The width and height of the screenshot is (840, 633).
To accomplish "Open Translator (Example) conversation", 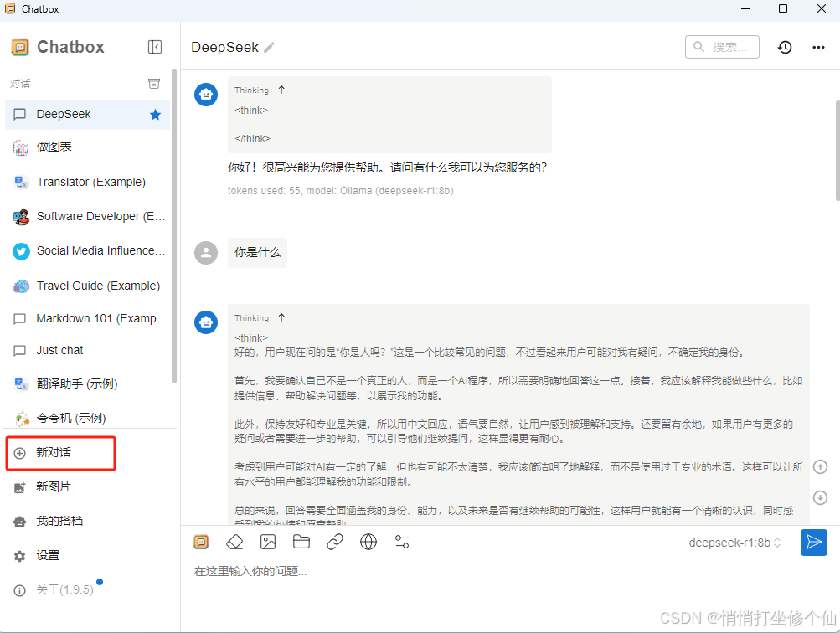I will coord(87,182).
